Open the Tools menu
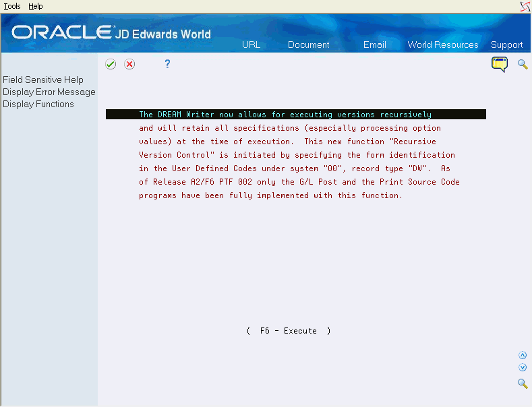The image size is (532, 407). 12,6
